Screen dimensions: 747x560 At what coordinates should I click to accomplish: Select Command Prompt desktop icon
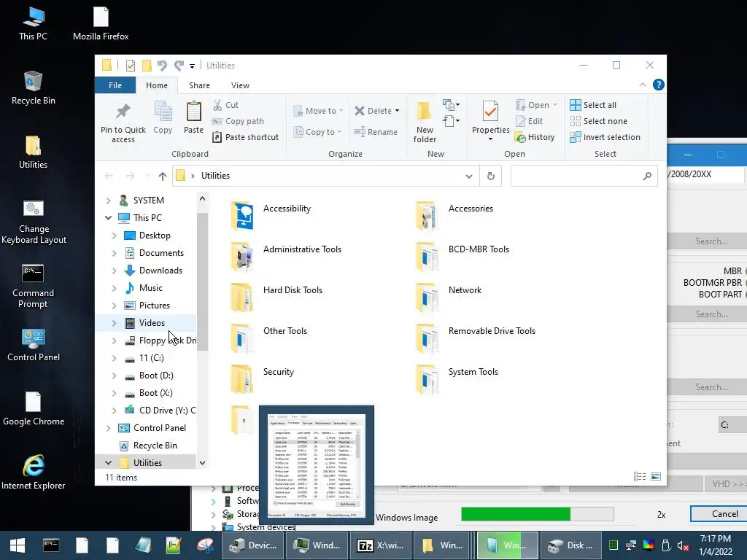(x=33, y=286)
